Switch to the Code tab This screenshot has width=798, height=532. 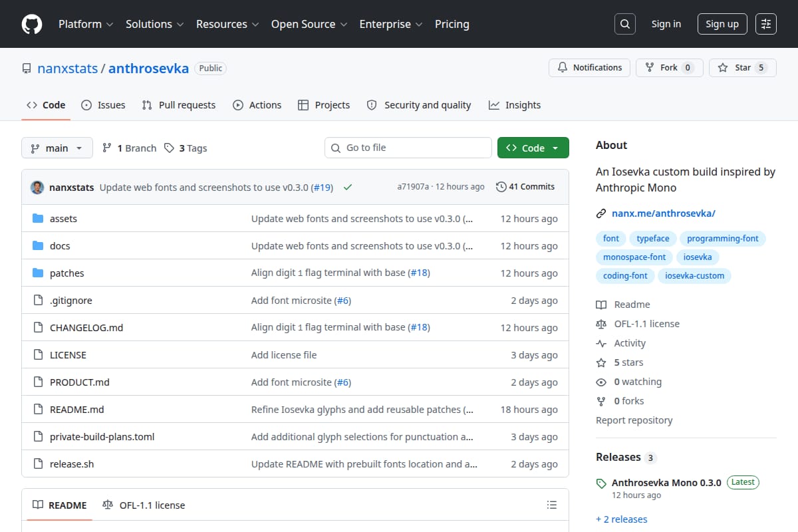[x=46, y=105]
